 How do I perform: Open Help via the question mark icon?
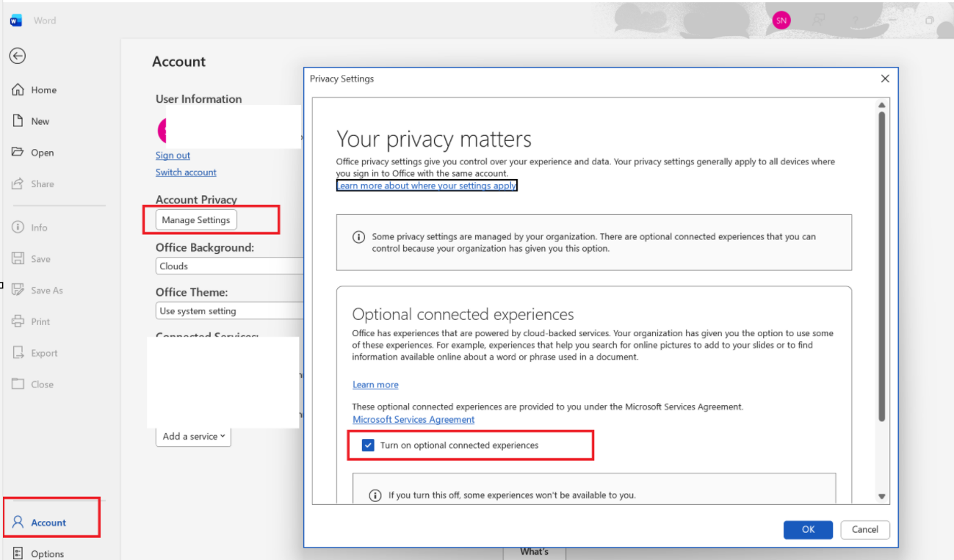856,21
